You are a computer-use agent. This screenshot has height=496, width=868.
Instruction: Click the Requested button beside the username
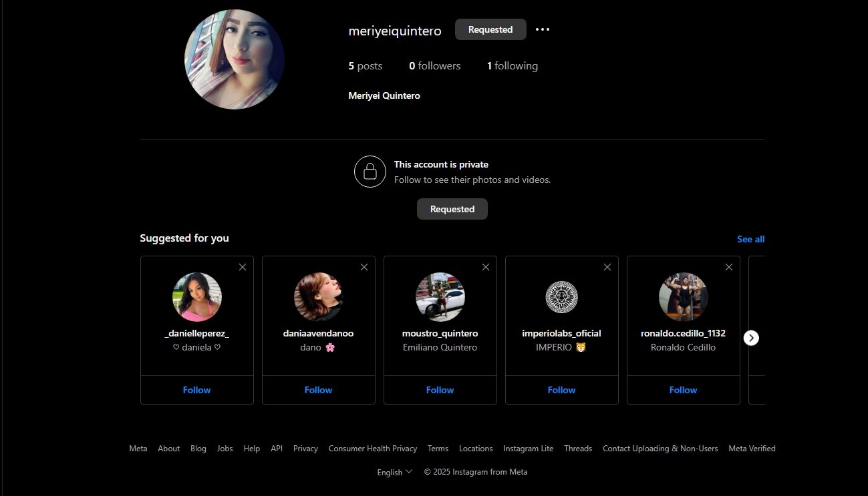click(x=490, y=29)
